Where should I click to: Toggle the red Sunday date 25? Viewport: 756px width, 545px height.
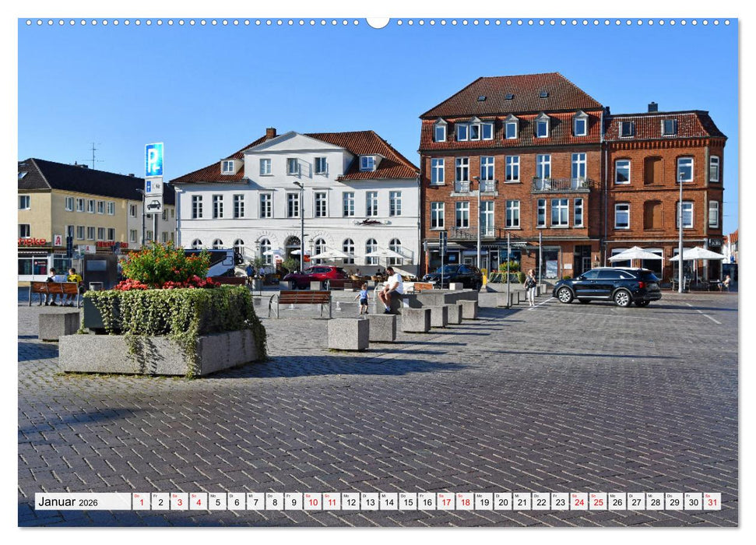pos(600,503)
